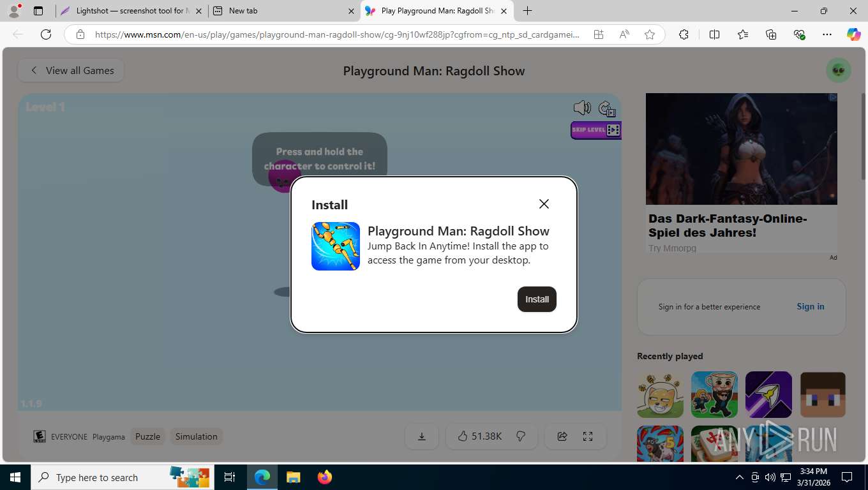Open the Favorites list
This screenshot has width=868, height=490.
743,34
